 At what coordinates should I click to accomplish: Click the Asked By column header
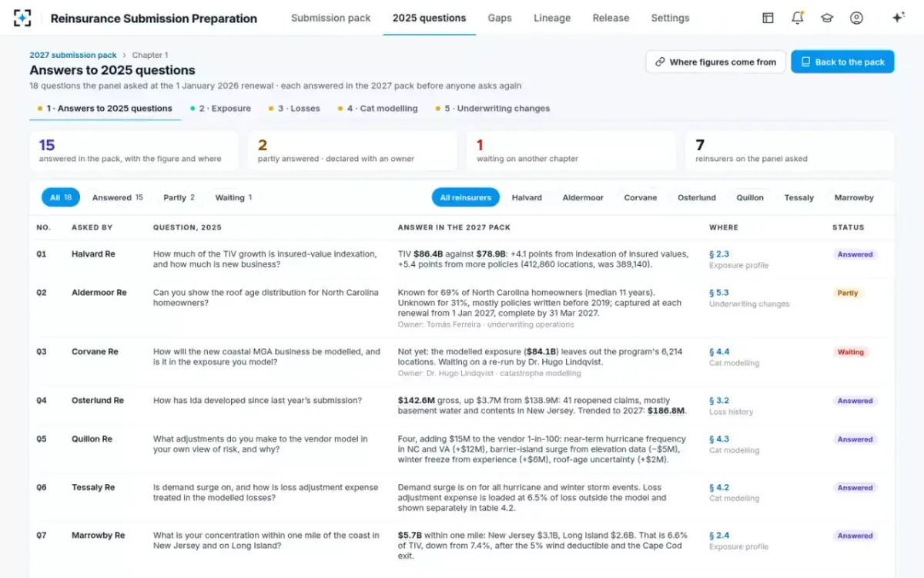92,227
